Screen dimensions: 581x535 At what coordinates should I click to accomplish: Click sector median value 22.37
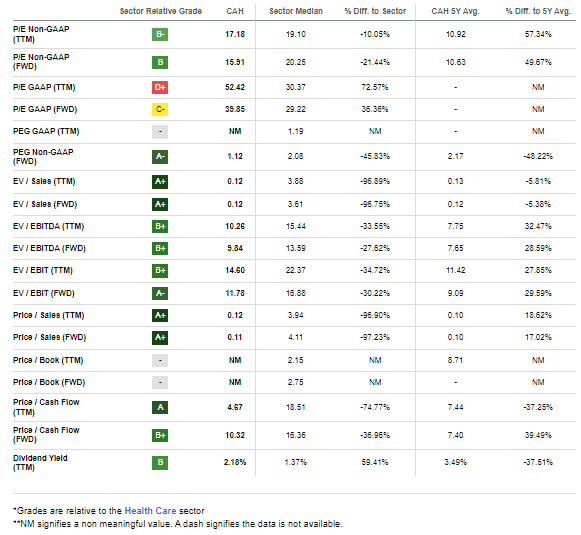296,270
